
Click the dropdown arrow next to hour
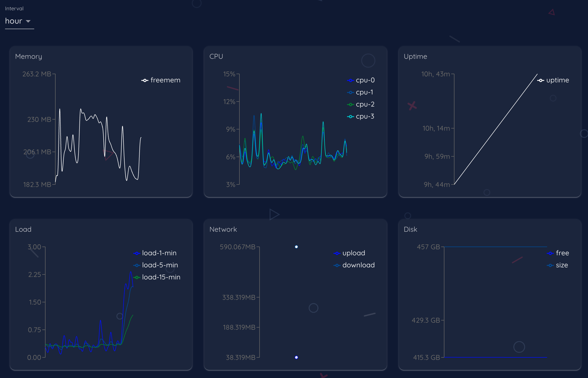(28, 21)
